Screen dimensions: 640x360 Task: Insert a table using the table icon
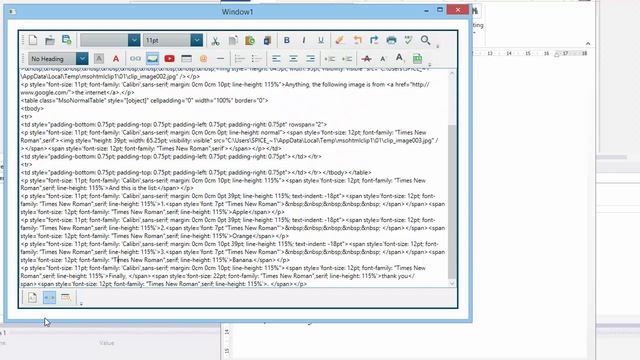tap(187, 59)
